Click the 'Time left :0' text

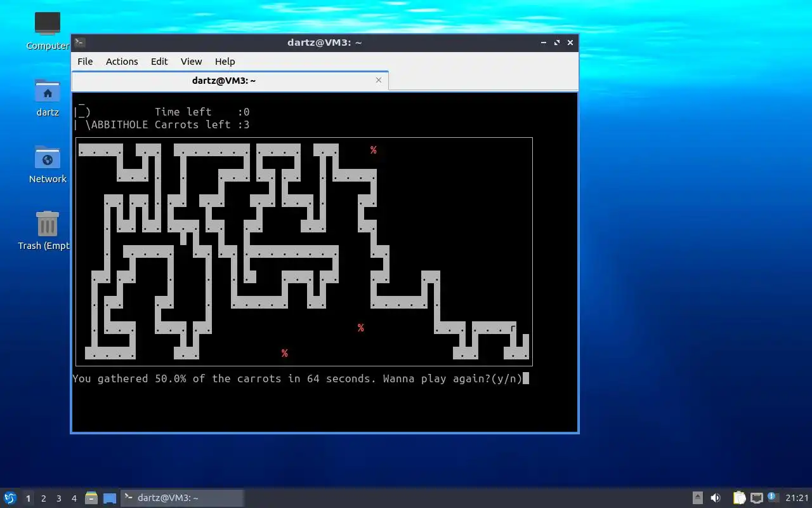[x=202, y=112]
